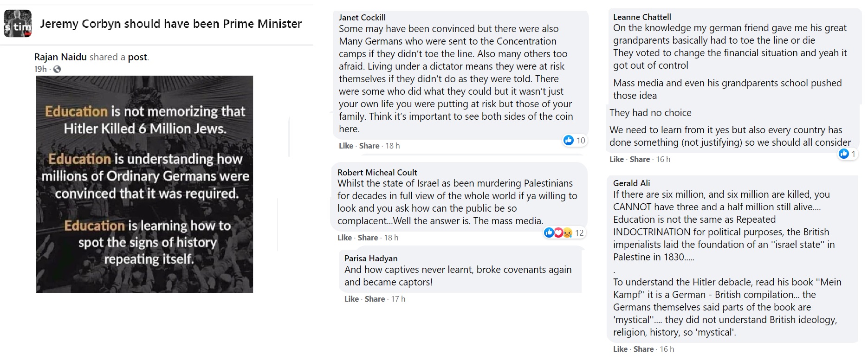This screenshot has height=362, width=868.
Task: Like Janet Cockill's comment
Action: pyautogui.click(x=346, y=146)
